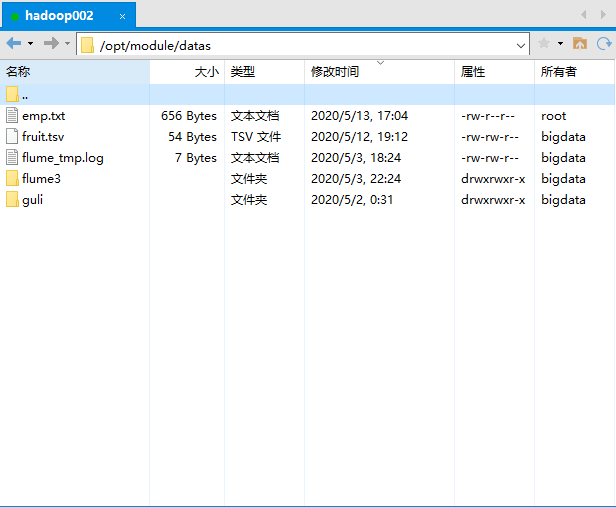Screen dimensions: 616x507
Task: Click the folder icon in the path bar
Action: [x=87, y=46]
